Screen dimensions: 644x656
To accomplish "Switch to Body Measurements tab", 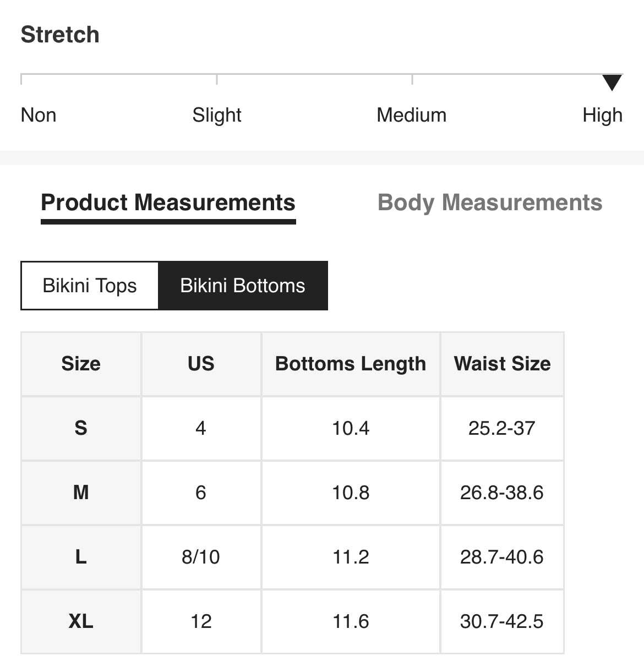I will [489, 203].
